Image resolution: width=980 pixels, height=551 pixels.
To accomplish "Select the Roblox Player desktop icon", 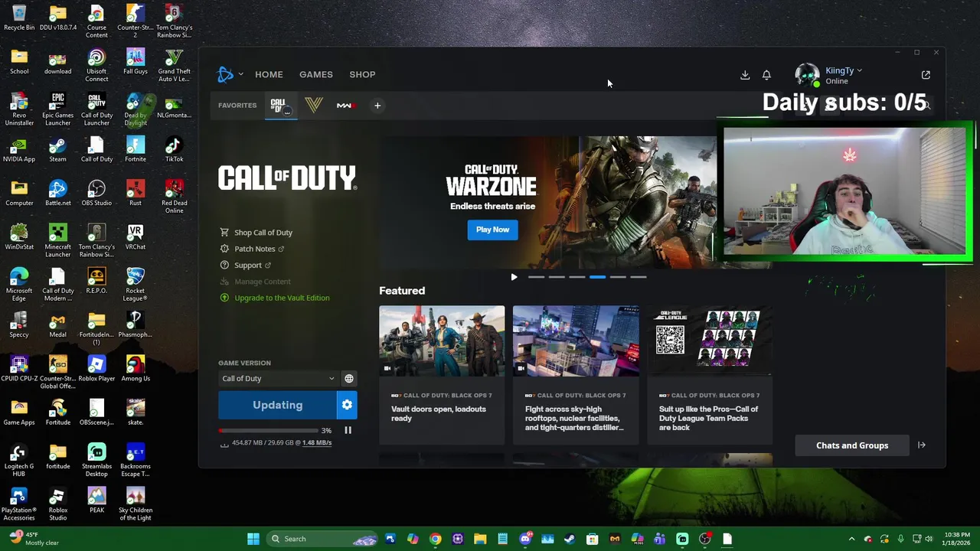I will [96, 369].
